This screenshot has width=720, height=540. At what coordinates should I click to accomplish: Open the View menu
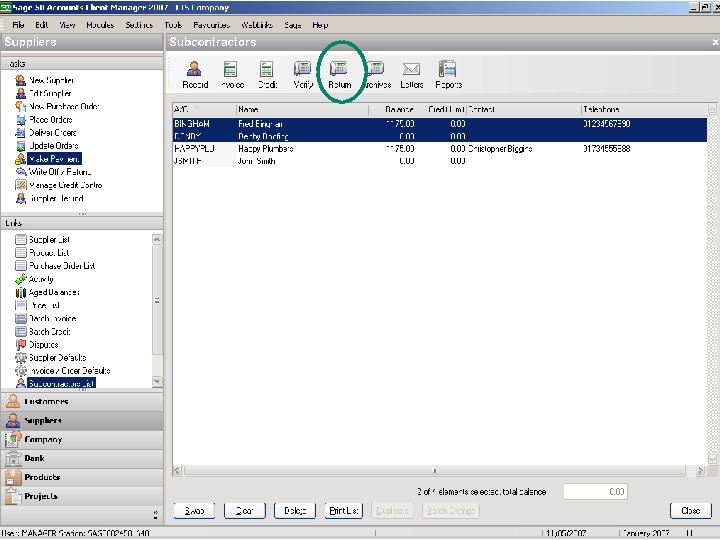(x=67, y=25)
